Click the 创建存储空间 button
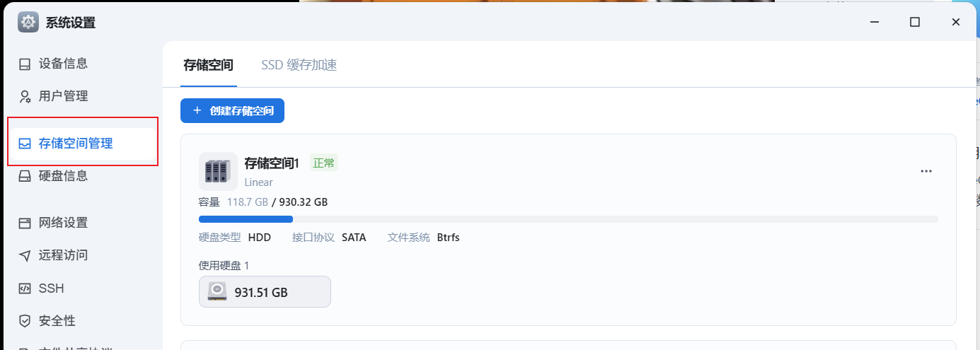 tap(232, 111)
